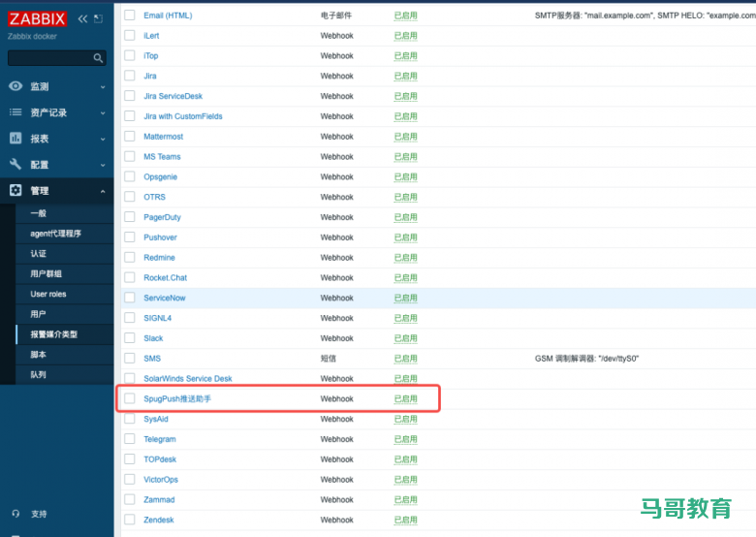Toggle 已启用 status for ServiceNow
This screenshot has height=537, width=756.
405,298
